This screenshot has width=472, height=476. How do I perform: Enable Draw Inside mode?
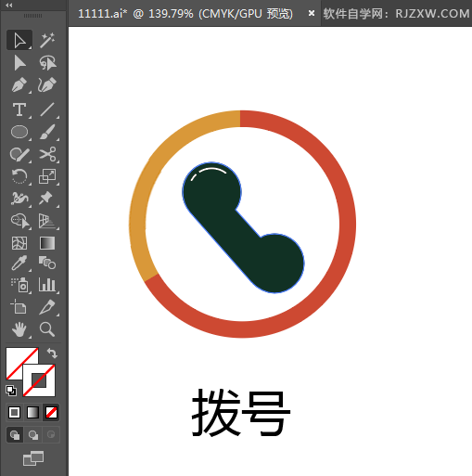click(51, 434)
